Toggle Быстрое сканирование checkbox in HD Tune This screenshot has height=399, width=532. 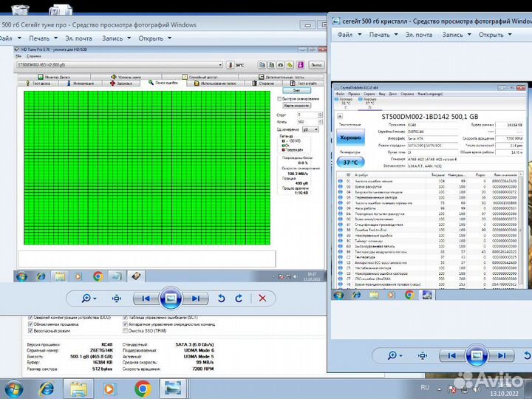click(x=279, y=99)
